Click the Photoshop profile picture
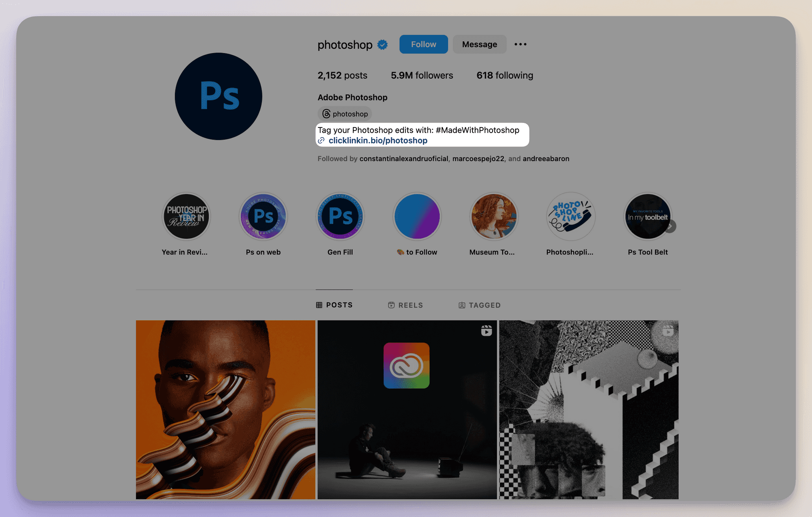This screenshot has height=517, width=812. coord(218,96)
